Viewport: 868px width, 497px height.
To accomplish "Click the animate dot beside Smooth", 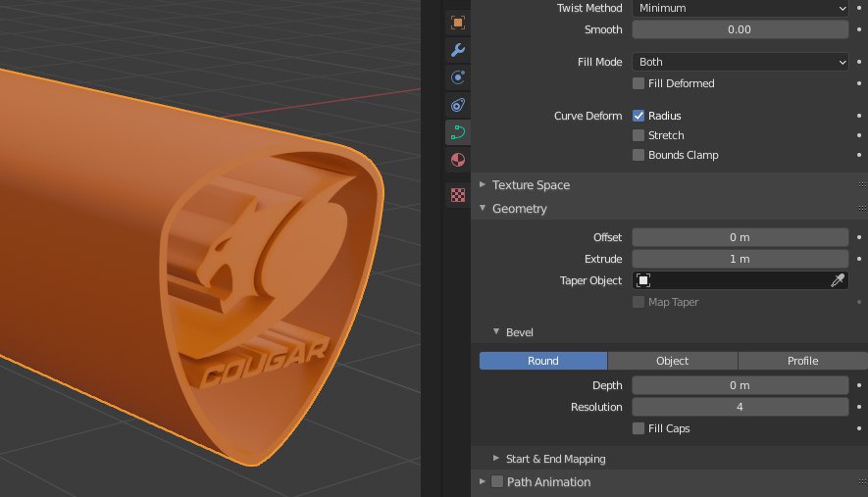I will coord(859,29).
